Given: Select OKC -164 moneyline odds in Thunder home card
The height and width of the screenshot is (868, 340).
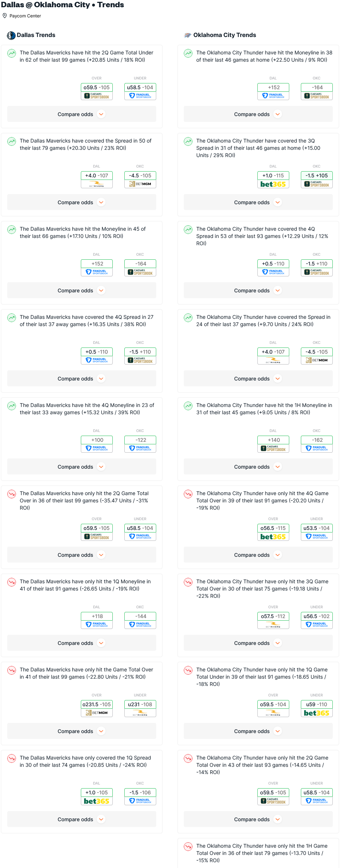Looking at the screenshot, I should pyautogui.click(x=317, y=87).
